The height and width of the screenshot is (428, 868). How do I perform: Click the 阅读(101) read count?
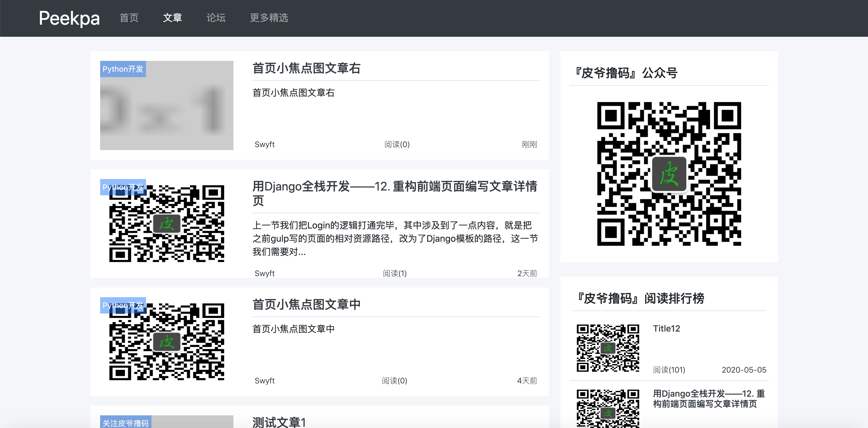point(669,370)
